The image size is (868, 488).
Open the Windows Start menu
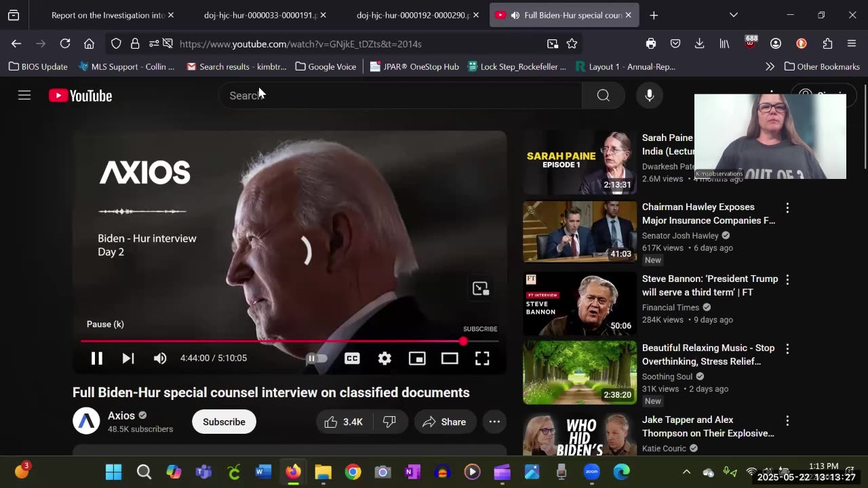[114, 472]
